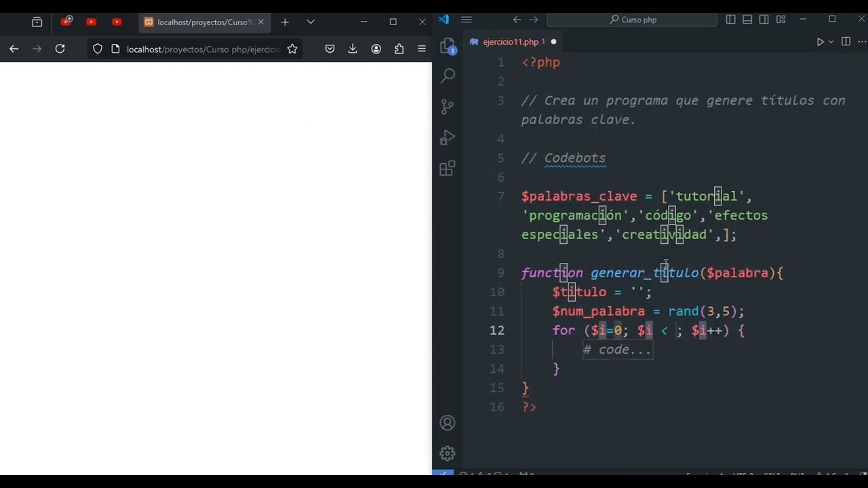Open Pocket save button
The width and height of the screenshot is (868, 488).
(x=330, y=49)
